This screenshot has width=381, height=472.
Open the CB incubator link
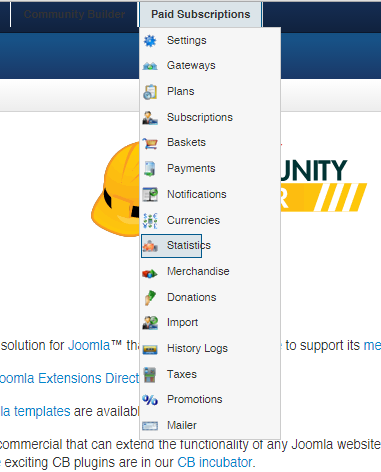point(215,462)
